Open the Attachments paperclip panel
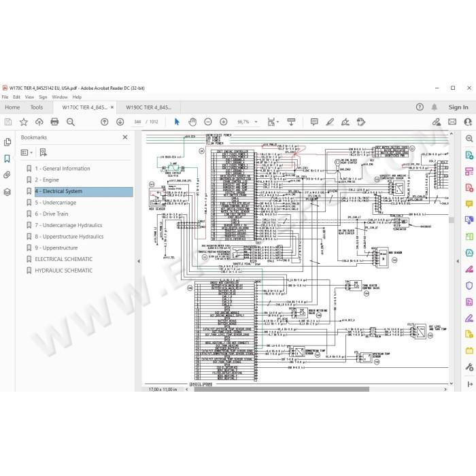The height and width of the screenshot is (476, 476). [x=7, y=175]
